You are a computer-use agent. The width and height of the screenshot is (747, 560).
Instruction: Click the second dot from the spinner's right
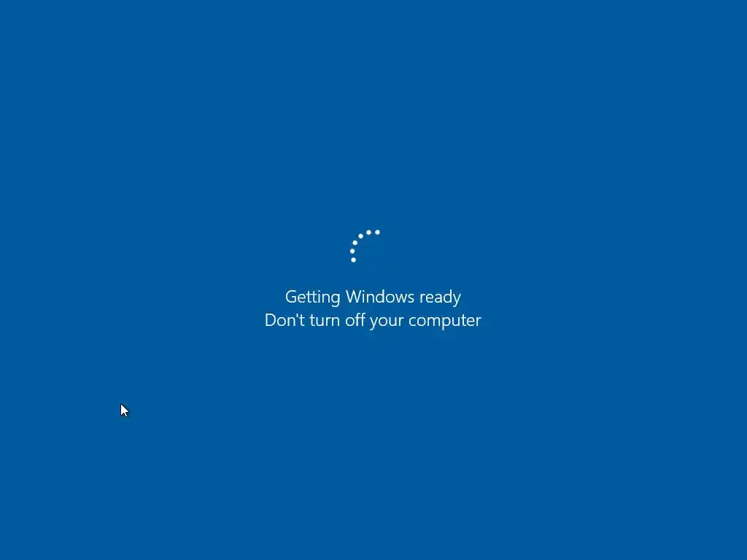[x=368, y=233]
